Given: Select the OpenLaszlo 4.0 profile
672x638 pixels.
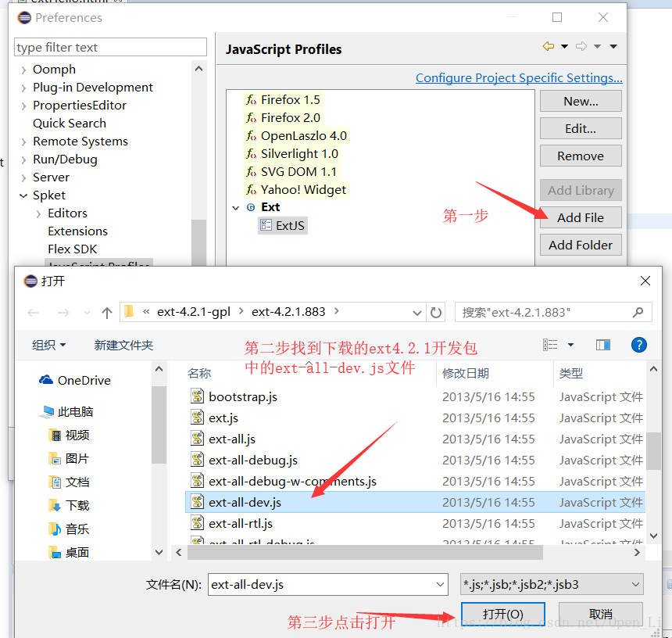Looking at the screenshot, I should (296, 135).
